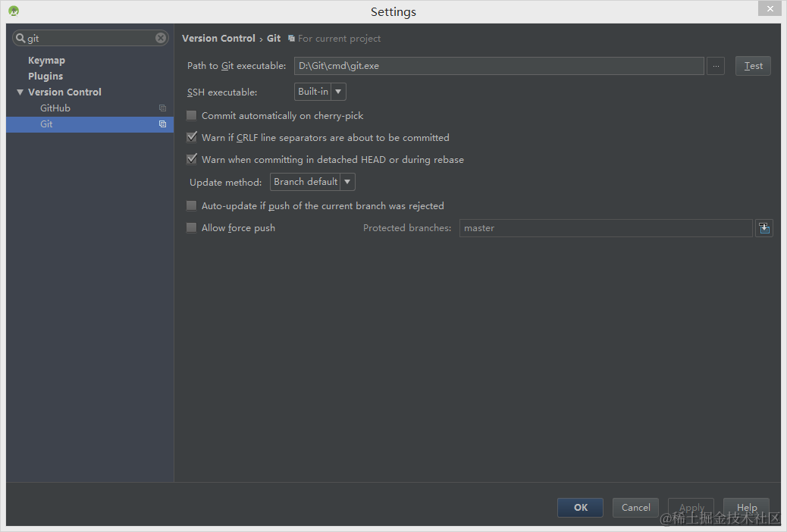Close the Settings dialog window

(x=770, y=8)
